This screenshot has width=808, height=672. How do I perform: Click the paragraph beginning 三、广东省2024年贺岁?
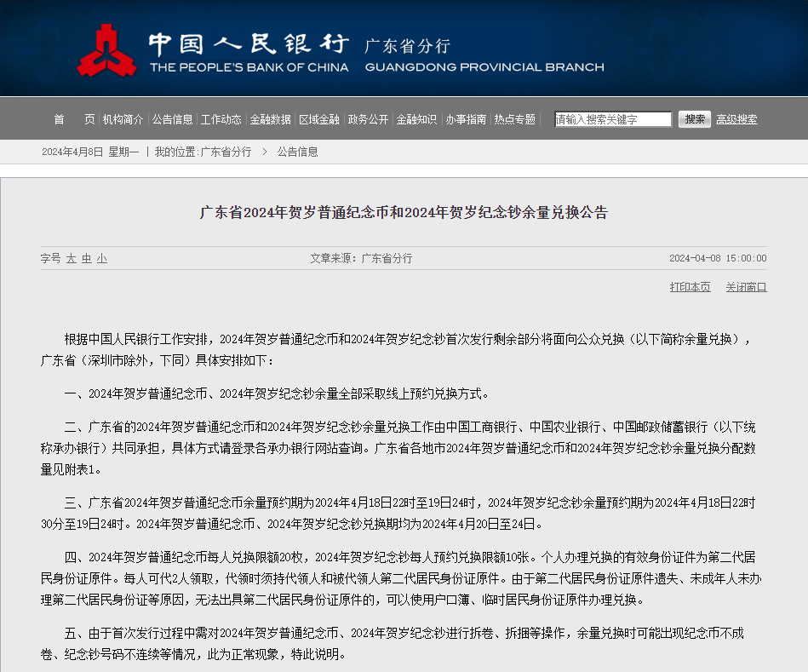398,514
